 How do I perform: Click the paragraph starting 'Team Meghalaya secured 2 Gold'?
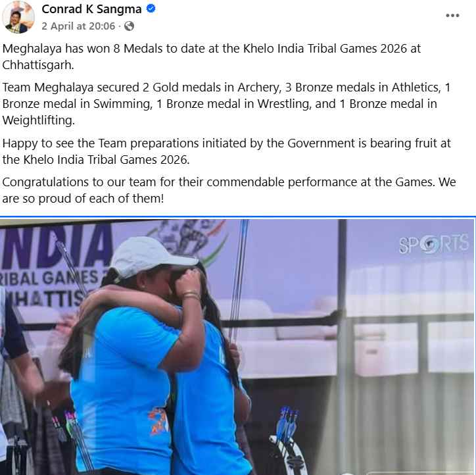(x=226, y=103)
